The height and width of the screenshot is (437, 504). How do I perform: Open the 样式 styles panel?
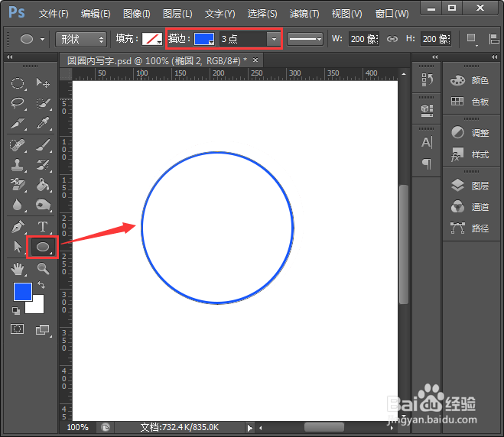pos(470,154)
